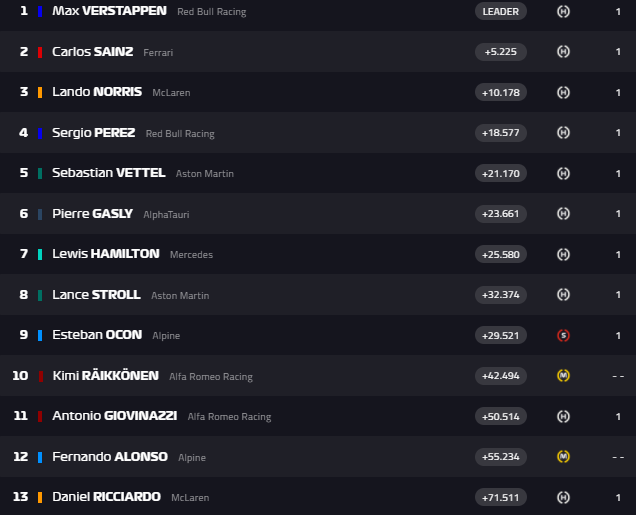Click the hard tyre icon for Verstappen

point(563,11)
